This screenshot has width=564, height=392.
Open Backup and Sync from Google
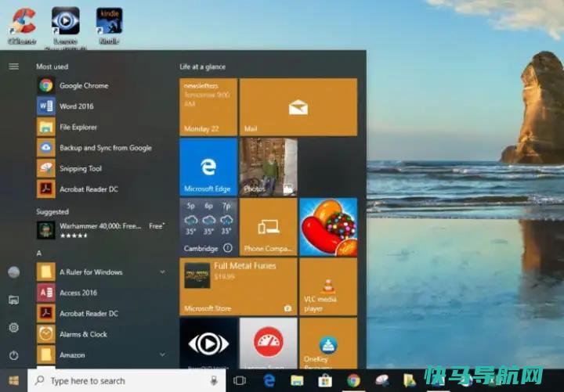click(101, 148)
